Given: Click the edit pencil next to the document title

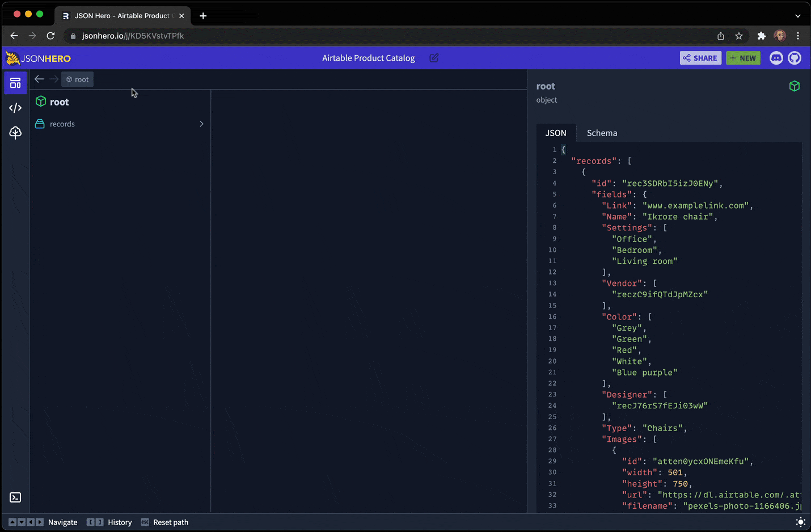Looking at the screenshot, I should tap(433, 58).
